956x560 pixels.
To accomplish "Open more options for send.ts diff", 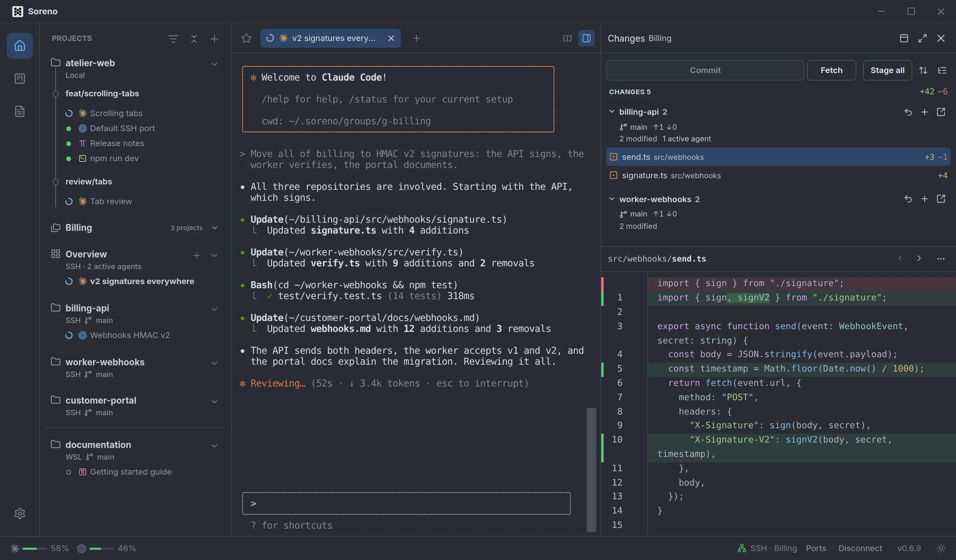I will pos(941,259).
